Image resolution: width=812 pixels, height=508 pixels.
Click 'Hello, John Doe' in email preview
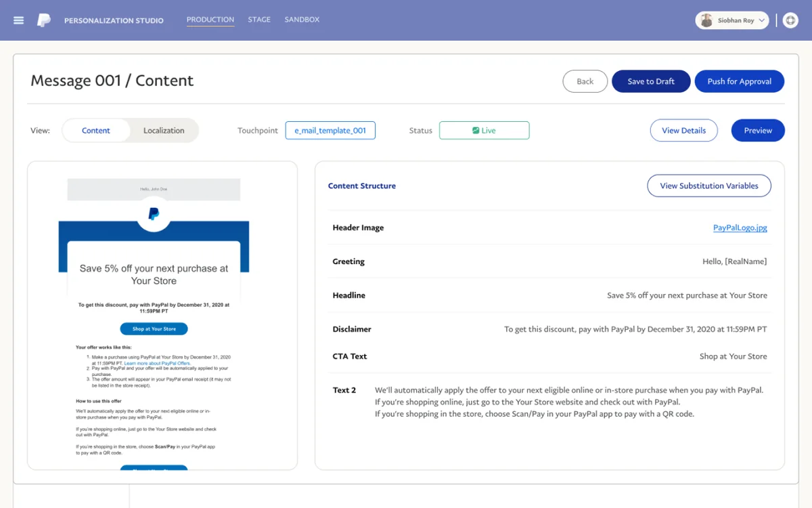[x=154, y=190]
